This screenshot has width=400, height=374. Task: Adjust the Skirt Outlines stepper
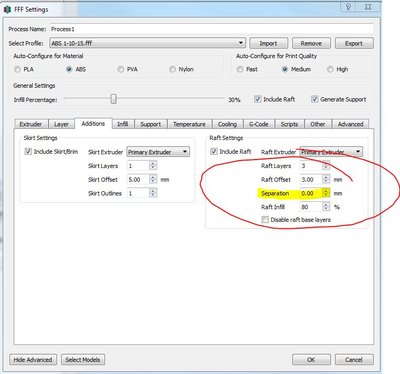(153, 193)
